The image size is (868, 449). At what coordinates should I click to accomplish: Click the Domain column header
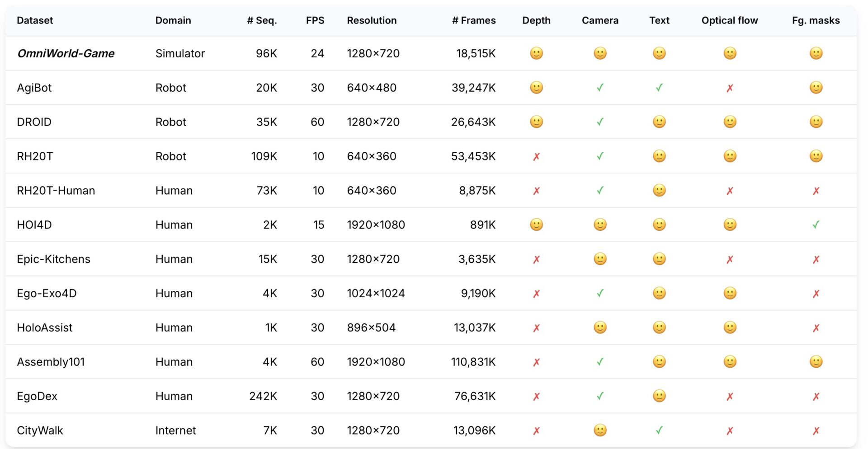pos(173,20)
